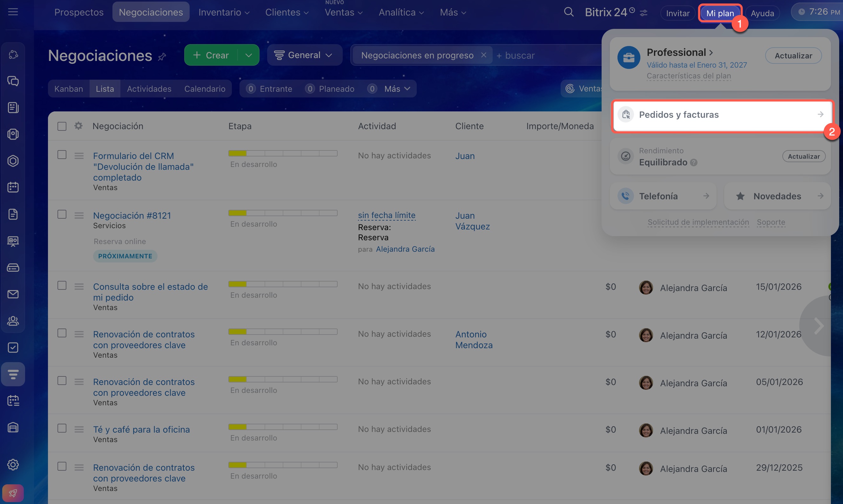Click the search magnifier icon in header

(569, 12)
